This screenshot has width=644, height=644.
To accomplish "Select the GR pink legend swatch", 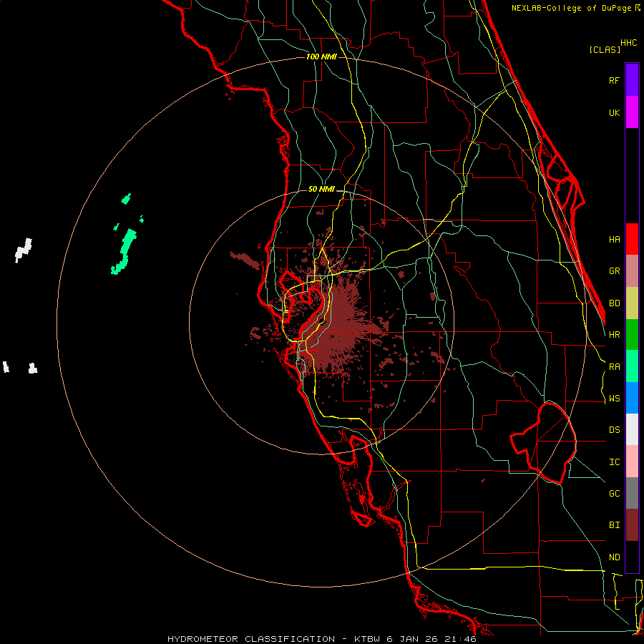I will tap(632, 271).
